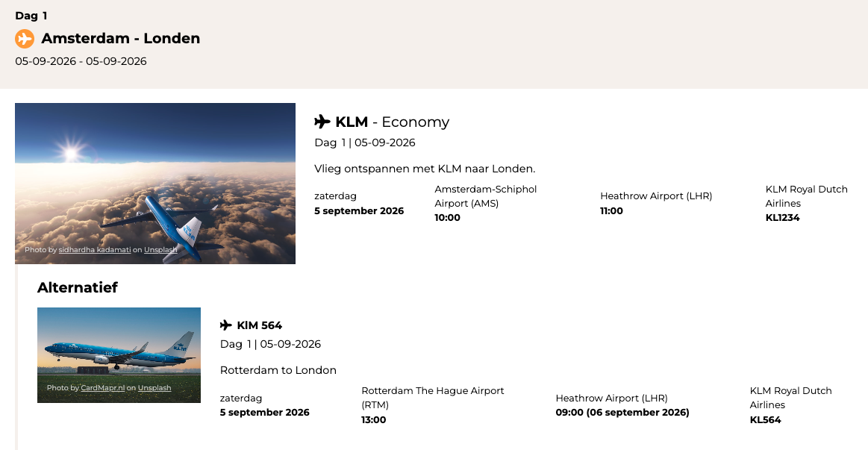
Task: Click the Amsterdam-Schiphol Airport (AMS) departure text
Action: (x=485, y=196)
